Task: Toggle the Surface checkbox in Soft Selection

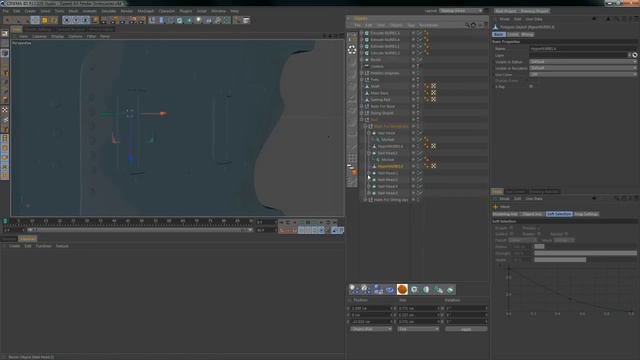Action: [511, 234]
